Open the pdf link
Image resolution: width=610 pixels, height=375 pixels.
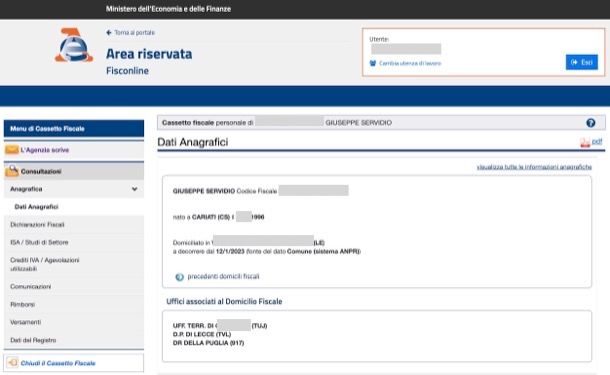tap(597, 142)
